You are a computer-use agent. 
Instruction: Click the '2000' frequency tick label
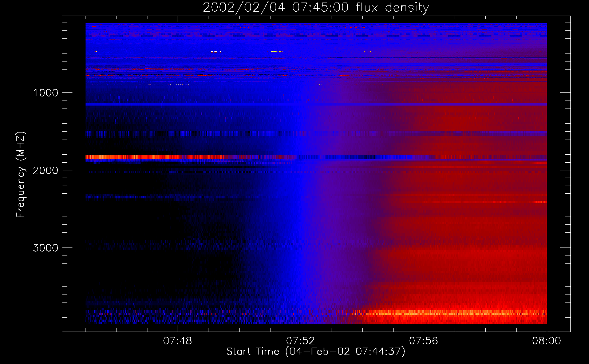point(46,170)
